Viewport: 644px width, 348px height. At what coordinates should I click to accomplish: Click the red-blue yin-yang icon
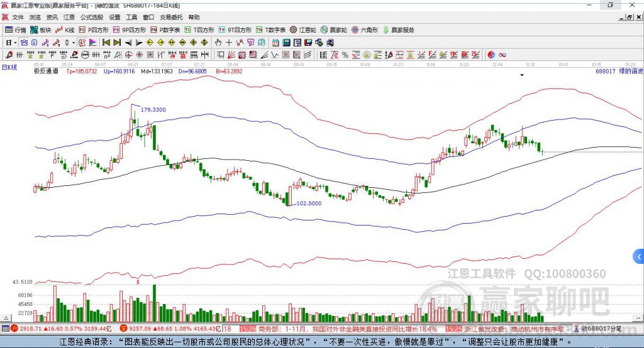pyautogui.click(x=492, y=55)
